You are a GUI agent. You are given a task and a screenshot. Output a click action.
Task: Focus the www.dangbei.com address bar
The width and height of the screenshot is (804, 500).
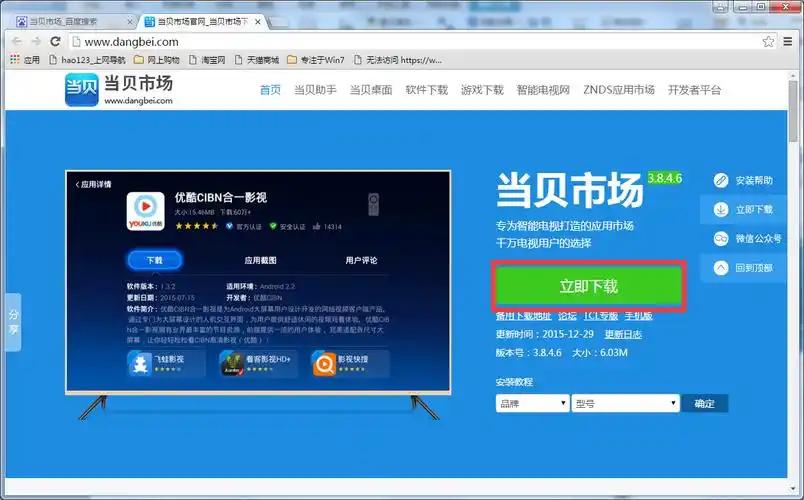click(415, 42)
